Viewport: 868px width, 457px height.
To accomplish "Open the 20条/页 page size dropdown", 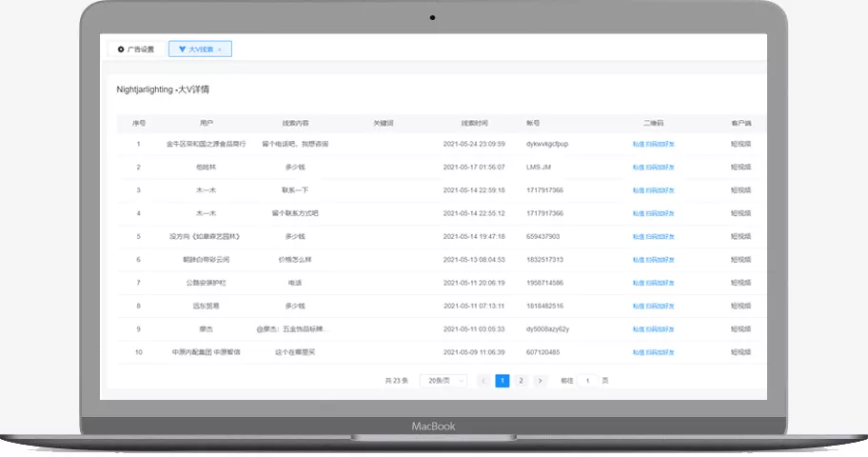I will pyautogui.click(x=444, y=381).
